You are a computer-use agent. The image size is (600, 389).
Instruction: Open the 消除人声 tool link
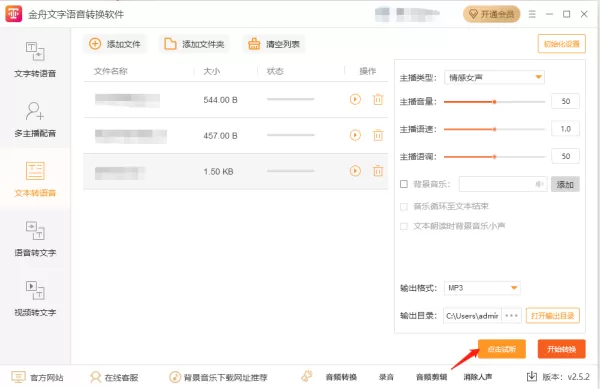478,377
